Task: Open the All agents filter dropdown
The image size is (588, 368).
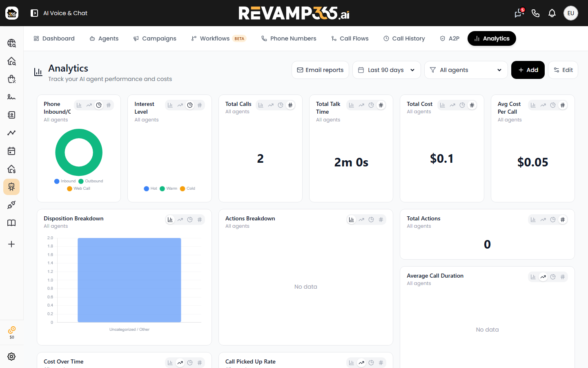Action: pyautogui.click(x=466, y=70)
